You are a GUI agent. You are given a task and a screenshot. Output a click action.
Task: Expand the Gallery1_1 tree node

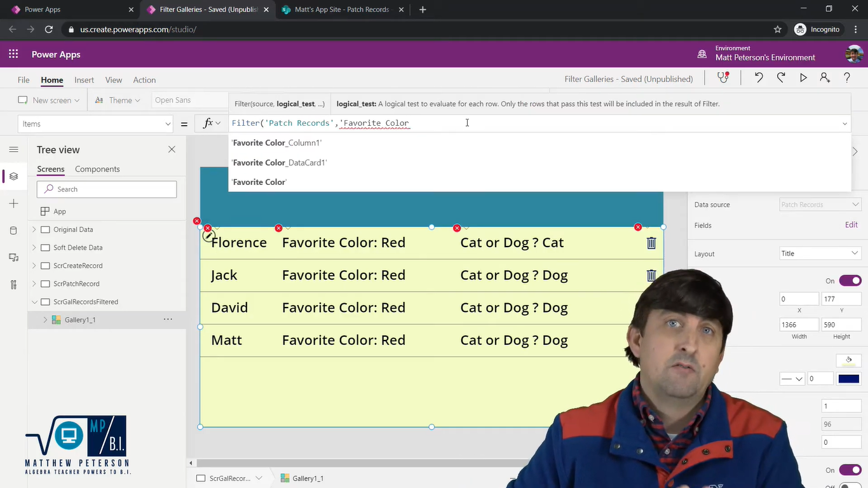pyautogui.click(x=45, y=320)
